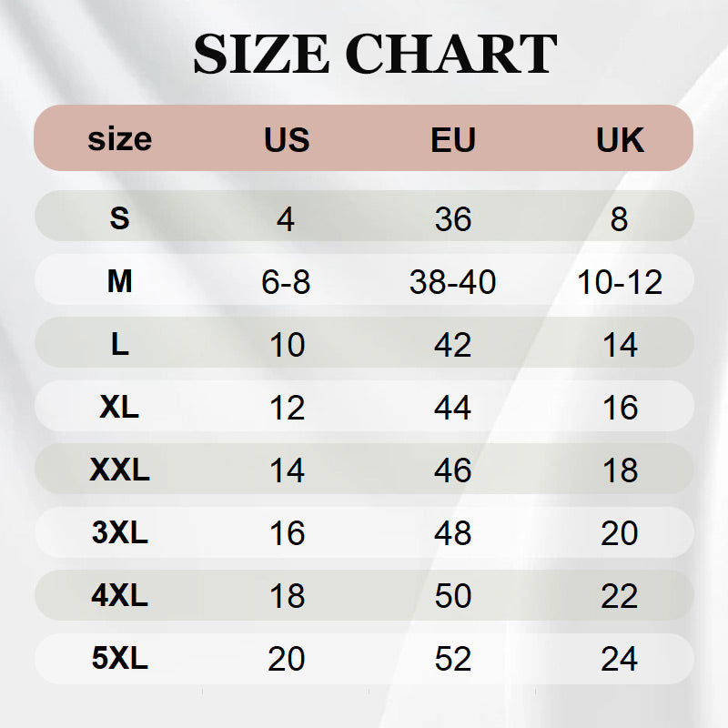Select the 4XL size row label
Image resolution: width=728 pixels, height=728 pixels.
(119, 595)
